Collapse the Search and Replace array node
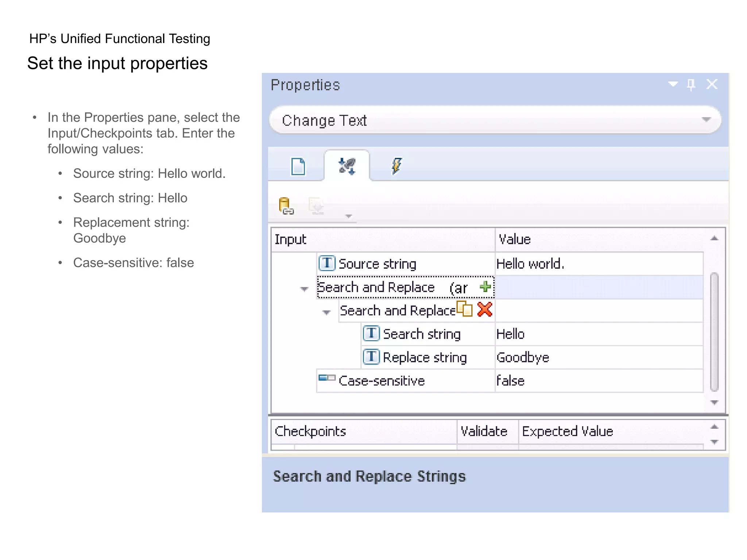Viewport: 747px width, 560px height. (x=304, y=289)
